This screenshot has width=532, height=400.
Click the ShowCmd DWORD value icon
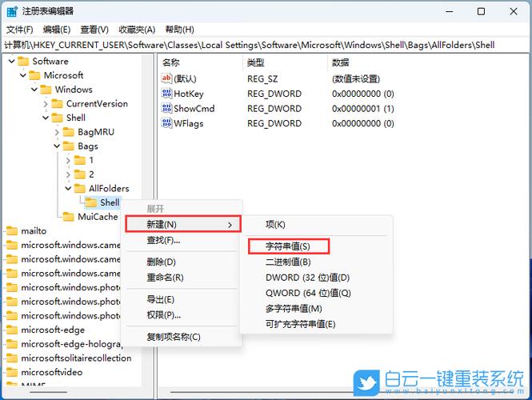click(x=166, y=108)
